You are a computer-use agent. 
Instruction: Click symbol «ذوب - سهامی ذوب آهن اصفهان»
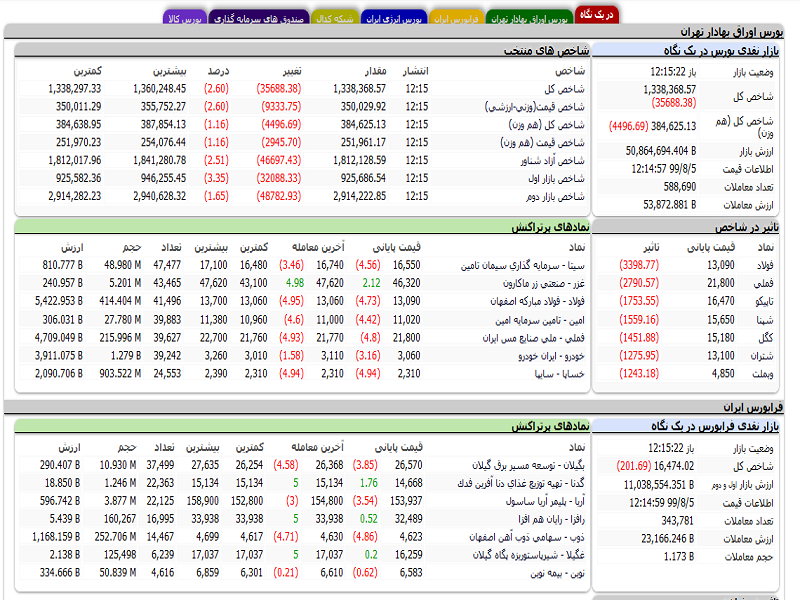coord(527,537)
